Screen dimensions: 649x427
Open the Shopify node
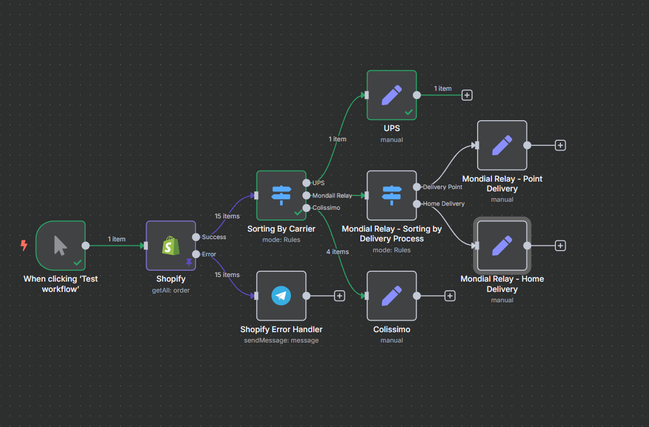click(171, 246)
